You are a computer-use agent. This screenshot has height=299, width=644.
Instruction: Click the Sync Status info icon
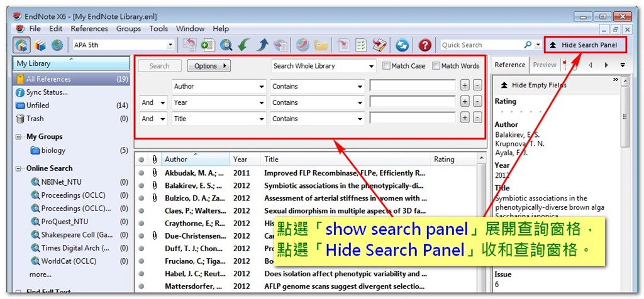19,92
